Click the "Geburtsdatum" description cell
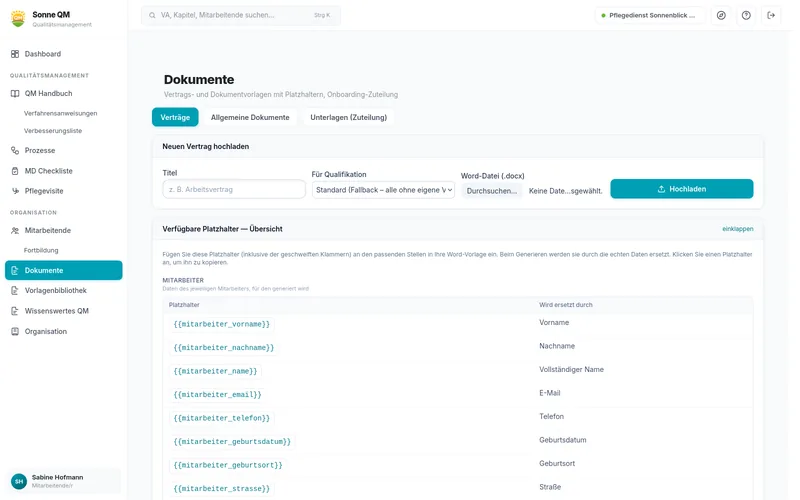This screenshot has width=800, height=500. pos(563,440)
